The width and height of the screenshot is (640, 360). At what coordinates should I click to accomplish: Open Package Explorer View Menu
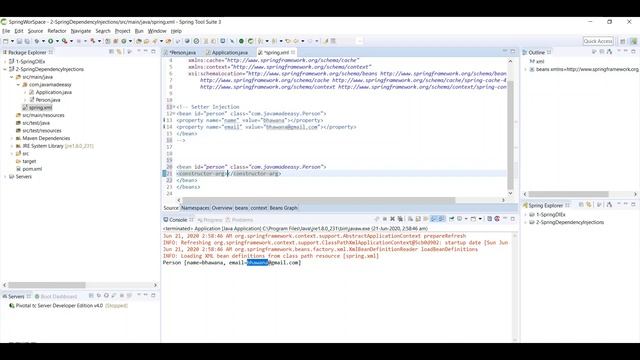[x=129, y=52]
